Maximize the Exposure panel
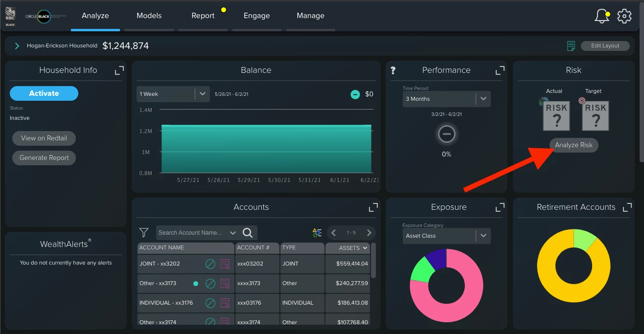Viewport: 644px width, 334px height. pos(500,207)
